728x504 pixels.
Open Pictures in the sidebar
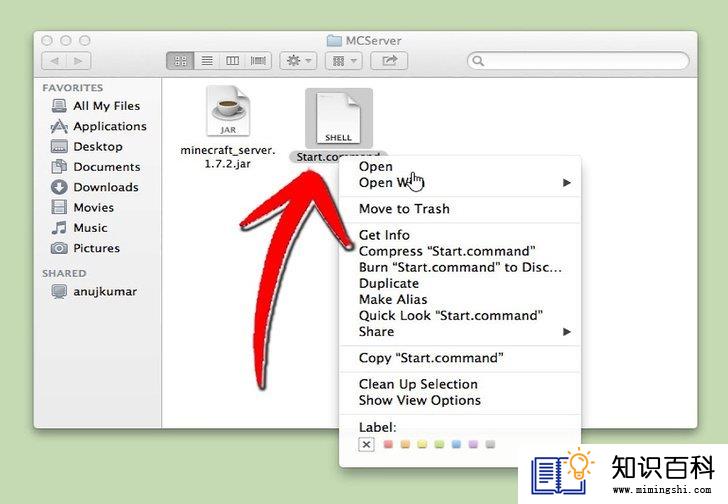pos(85,248)
